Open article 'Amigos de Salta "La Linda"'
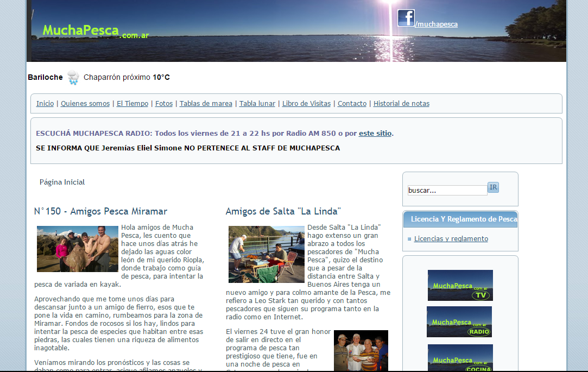588x372 pixels. pos(283,211)
